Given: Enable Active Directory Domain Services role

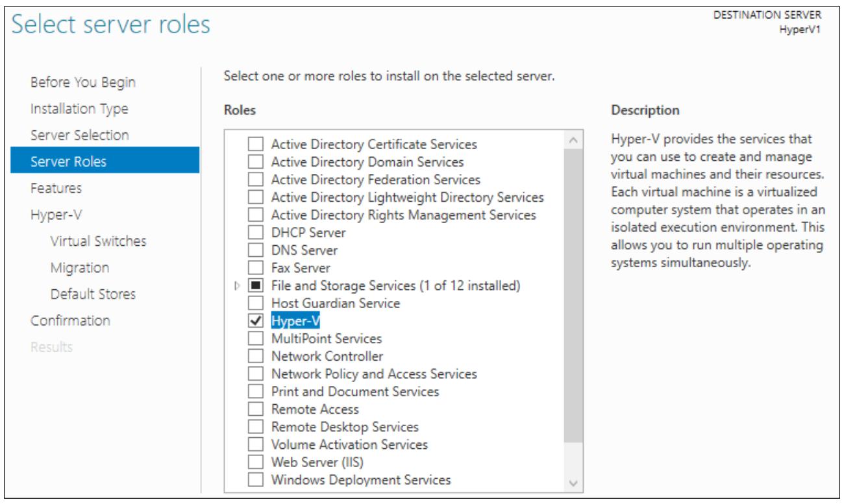Looking at the screenshot, I should pyautogui.click(x=256, y=162).
